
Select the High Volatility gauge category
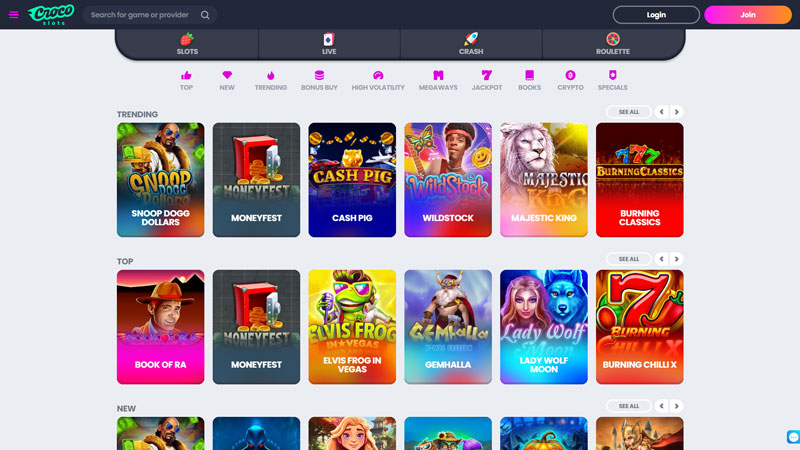tap(378, 81)
